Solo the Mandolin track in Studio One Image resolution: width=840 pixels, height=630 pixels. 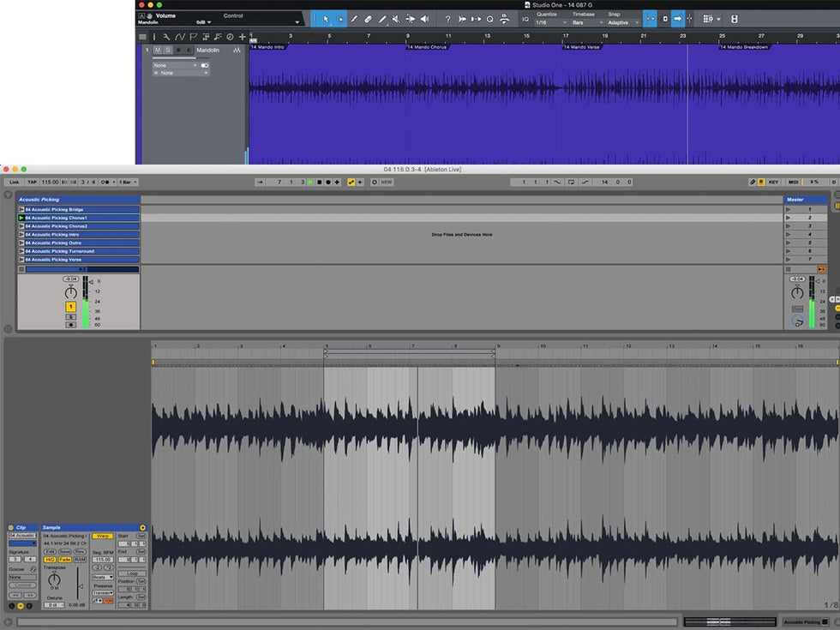click(167, 50)
